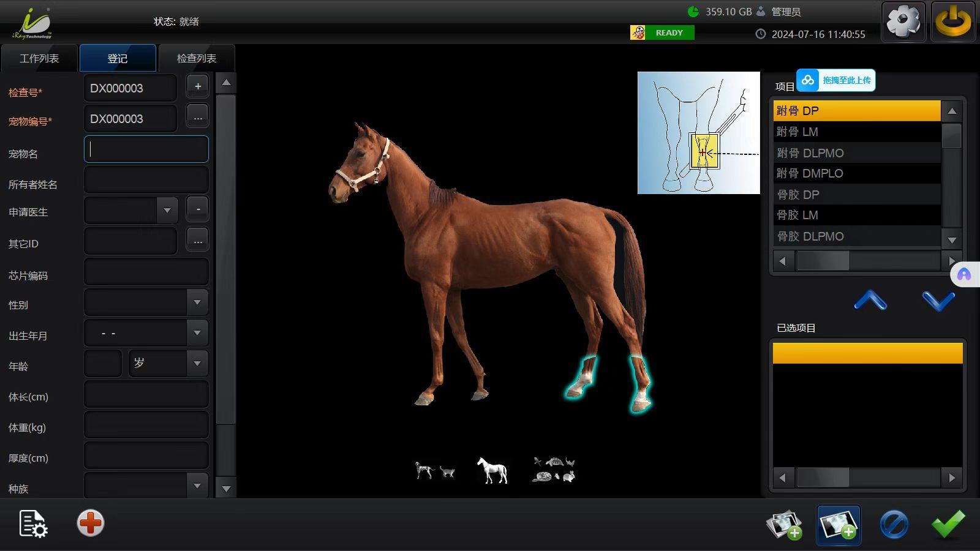
Task: Click the 宠物名 input field
Action: [x=146, y=149]
